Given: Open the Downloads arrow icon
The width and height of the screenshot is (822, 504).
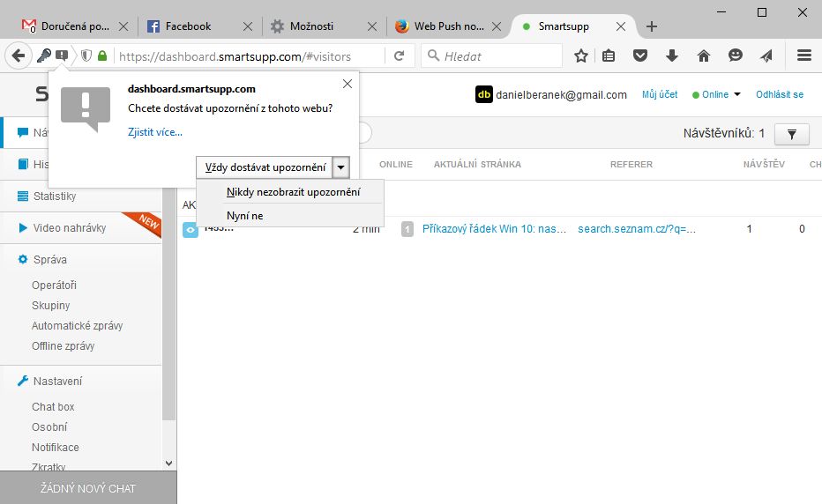Looking at the screenshot, I should 671,56.
